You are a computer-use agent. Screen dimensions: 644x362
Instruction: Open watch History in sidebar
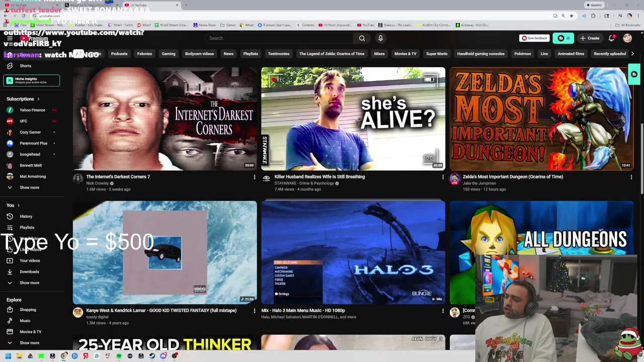coord(26,216)
